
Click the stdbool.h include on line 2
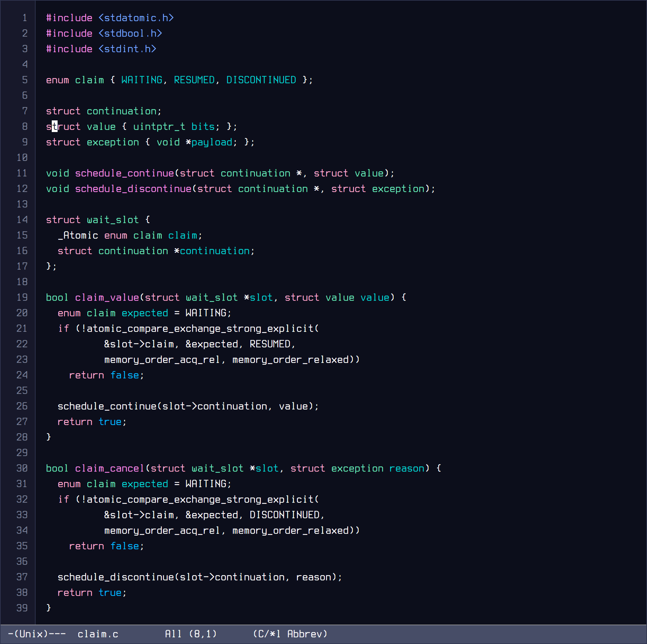(130, 33)
